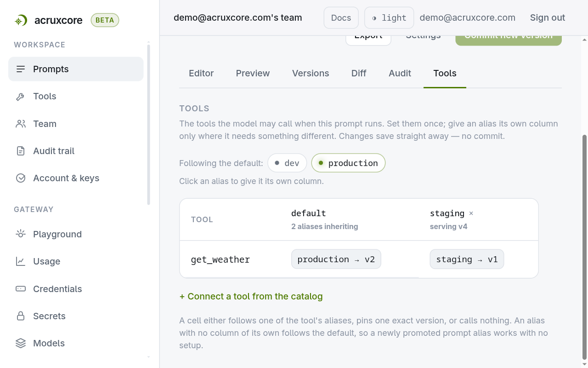Switch to the Editor tab
The width and height of the screenshot is (588, 368).
click(201, 73)
